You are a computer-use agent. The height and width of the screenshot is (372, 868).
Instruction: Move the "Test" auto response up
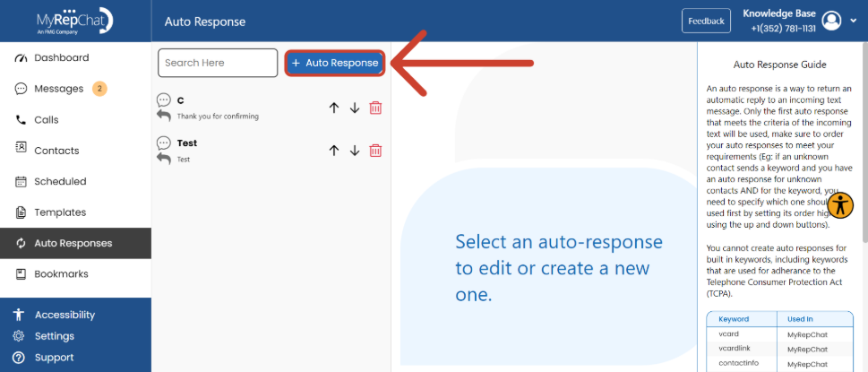click(334, 151)
